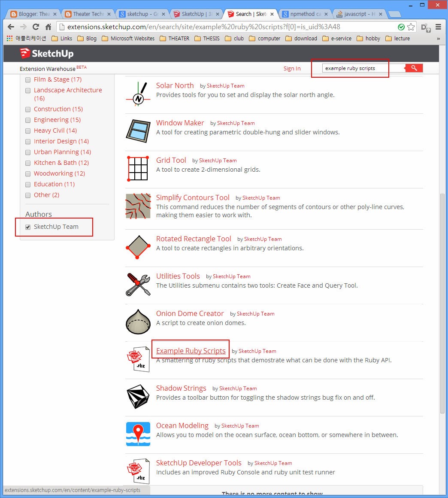The image size is (448, 498).
Task: Click the red search magnifier button
Action: (414, 68)
